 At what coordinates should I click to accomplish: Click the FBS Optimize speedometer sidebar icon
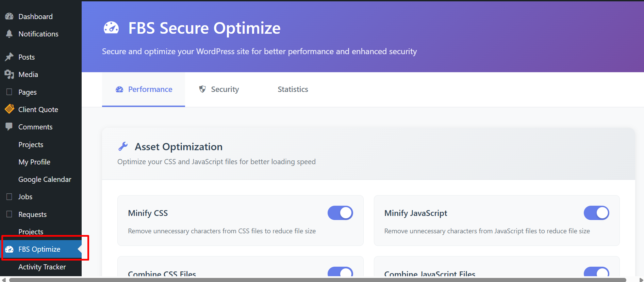tap(9, 249)
